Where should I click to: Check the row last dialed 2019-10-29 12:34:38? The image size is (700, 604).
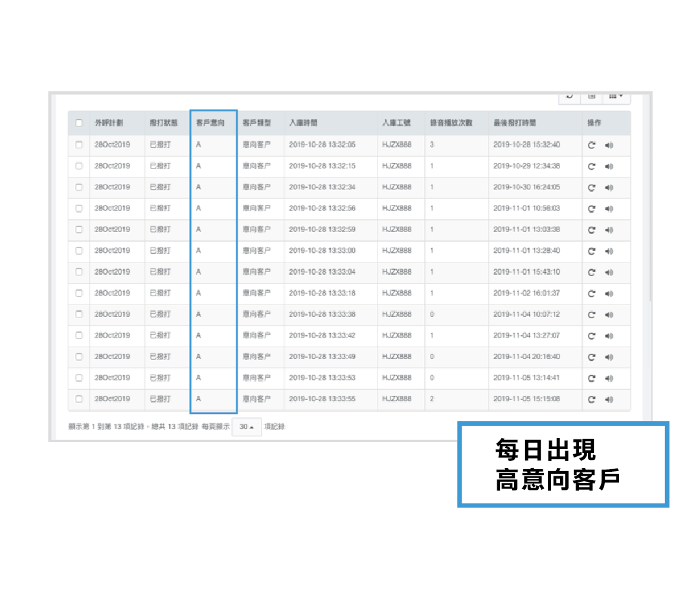(x=79, y=166)
